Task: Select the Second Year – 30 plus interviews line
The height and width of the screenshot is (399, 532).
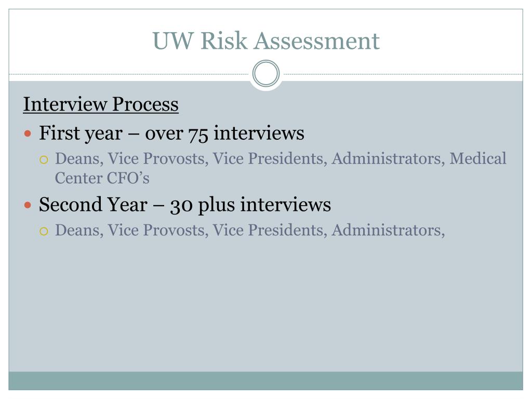Action: (x=185, y=205)
